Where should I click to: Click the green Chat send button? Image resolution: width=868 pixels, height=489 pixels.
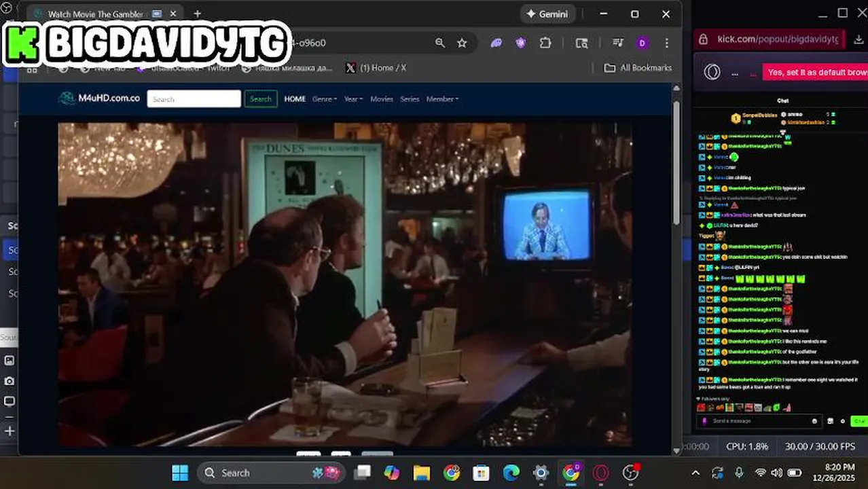pyautogui.click(x=860, y=421)
